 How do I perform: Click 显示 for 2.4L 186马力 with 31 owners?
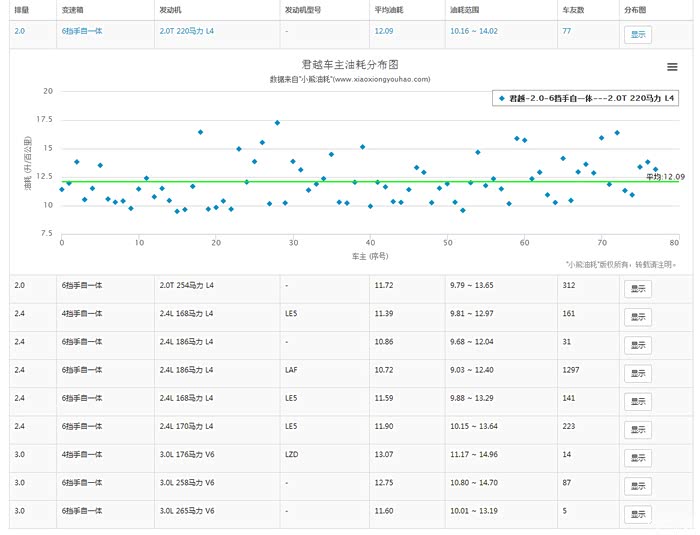pyautogui.click(x=637, y=345)
